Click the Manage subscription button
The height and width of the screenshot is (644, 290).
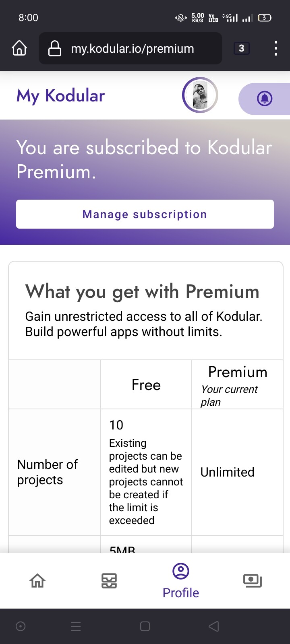coord(145,214)
